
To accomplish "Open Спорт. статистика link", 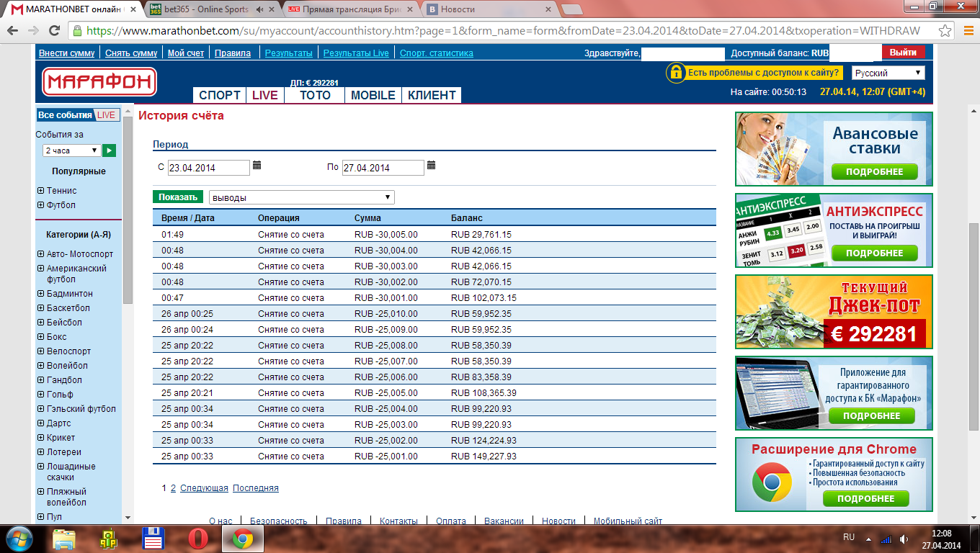I will 437,53.
